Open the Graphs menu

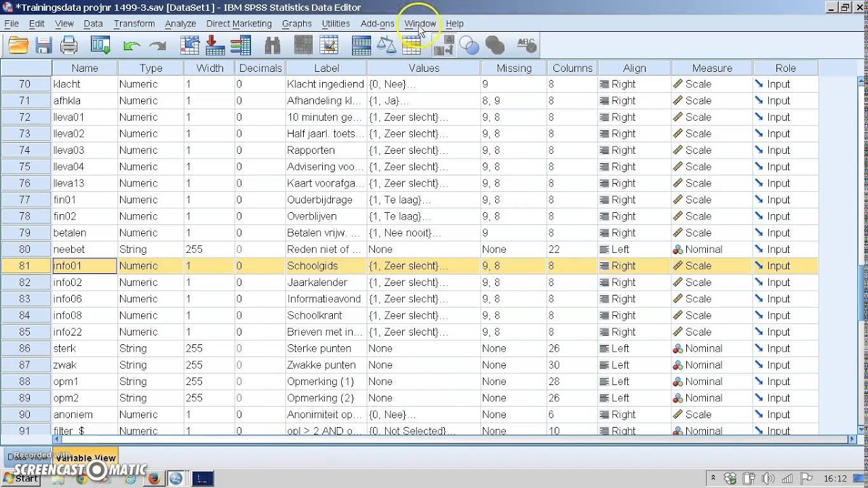(297, 23)
